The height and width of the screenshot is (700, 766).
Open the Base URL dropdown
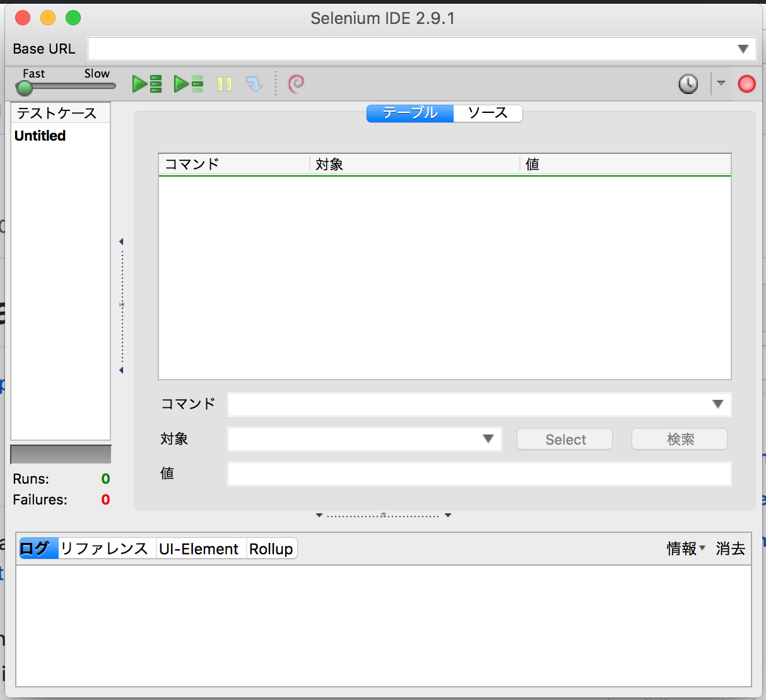pyautogui.click(x=743, y=49)
